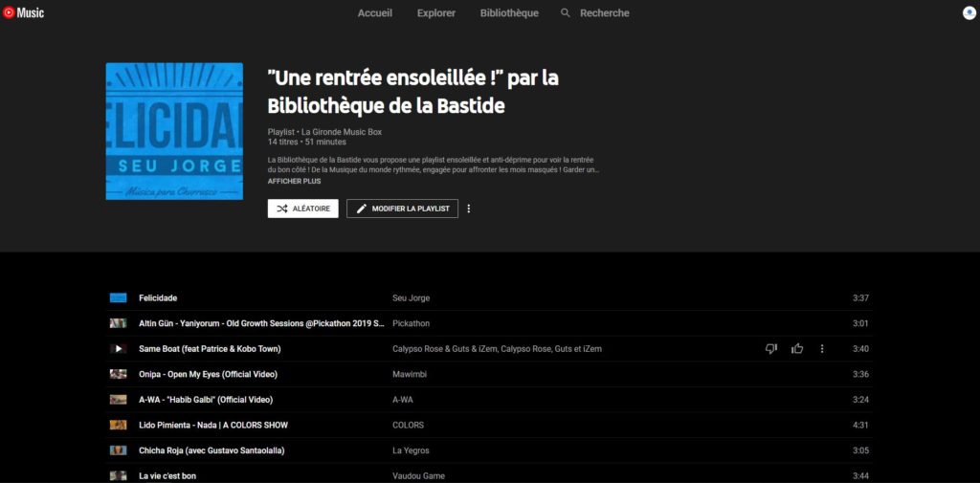
Task: Open Same Boat row options menu
Action: (822, 349)
